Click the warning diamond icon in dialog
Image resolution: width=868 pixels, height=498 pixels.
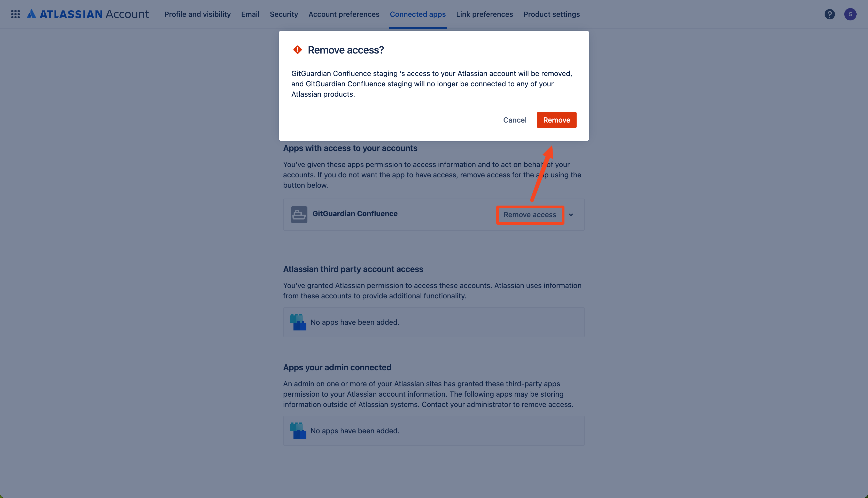tap(297, 49)
